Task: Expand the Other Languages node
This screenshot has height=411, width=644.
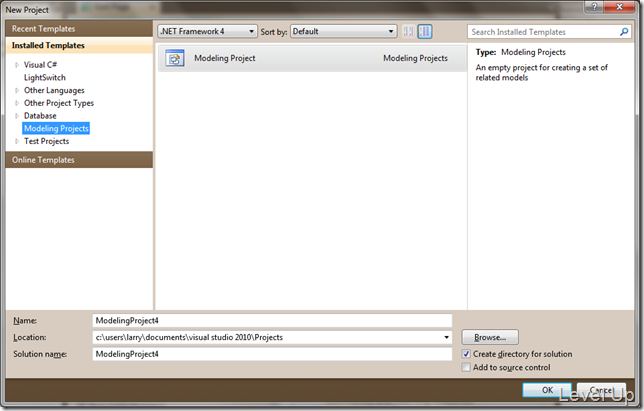Action: (17, 90)
